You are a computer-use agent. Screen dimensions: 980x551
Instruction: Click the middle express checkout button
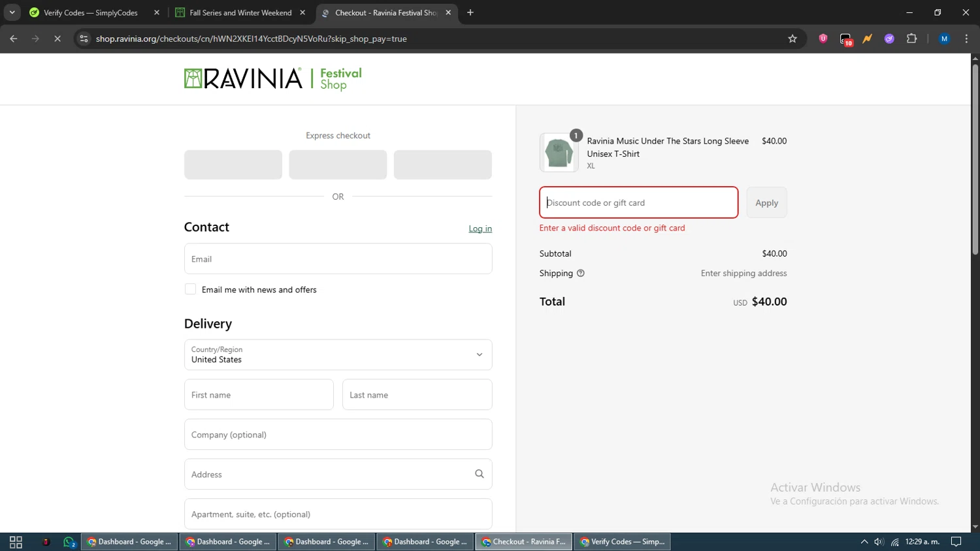click(x=338, y=165)
